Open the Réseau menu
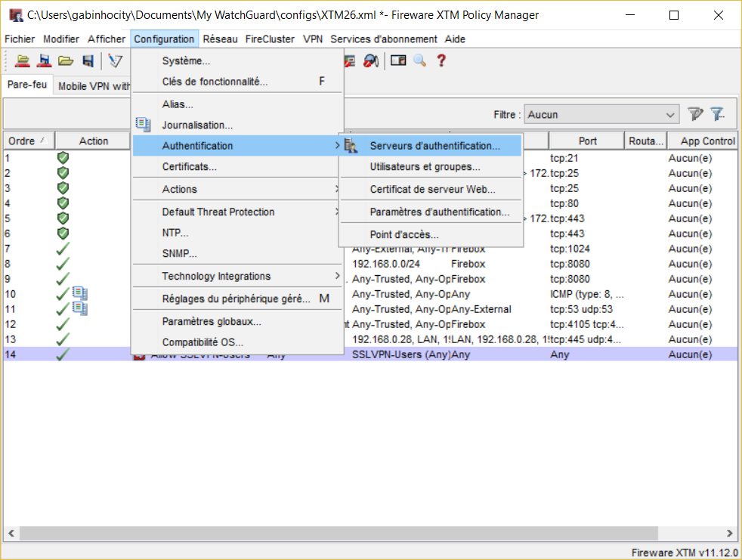742x560 pixels. pos(220,39)
